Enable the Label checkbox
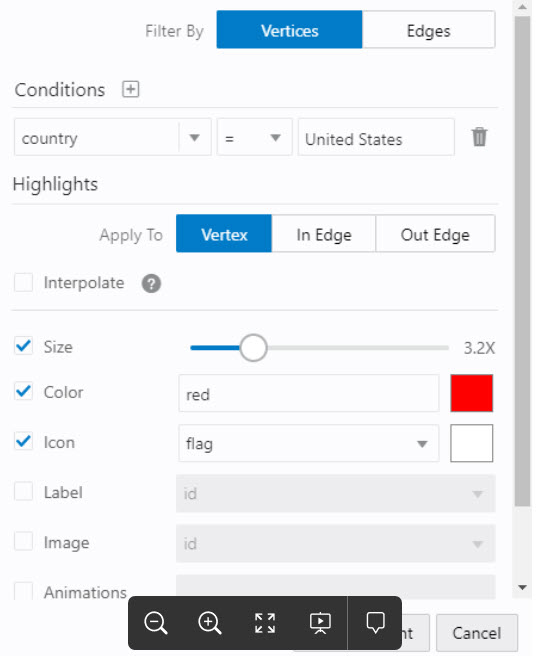The width and height of the screenshot is (536, 658). (24, 491)
